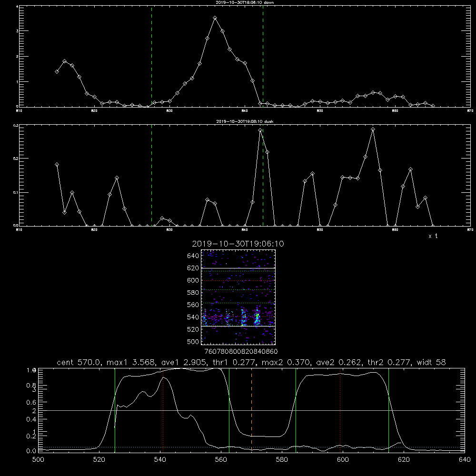Image resolution: width=476 pixels, height=476 pixels.
Task: Click the 'x t' label below dusk plot
Action: click(x=433, y=236)
